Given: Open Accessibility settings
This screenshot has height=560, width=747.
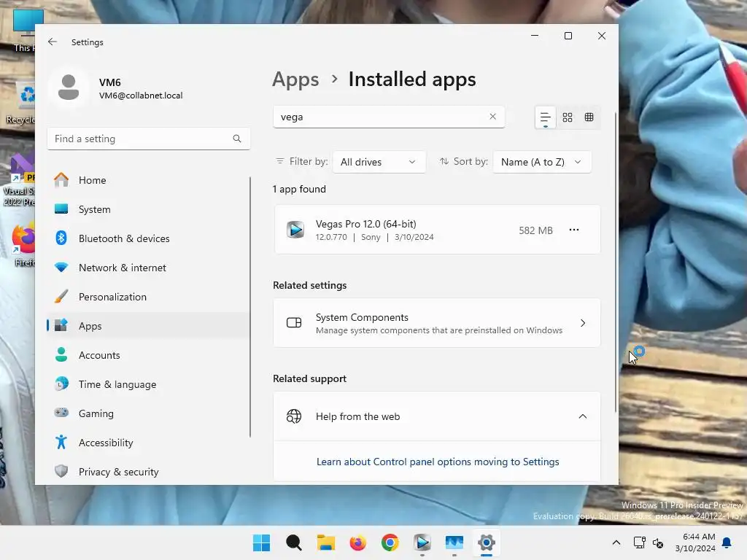Looking at the screenshot, I should (x=148, y=443).
